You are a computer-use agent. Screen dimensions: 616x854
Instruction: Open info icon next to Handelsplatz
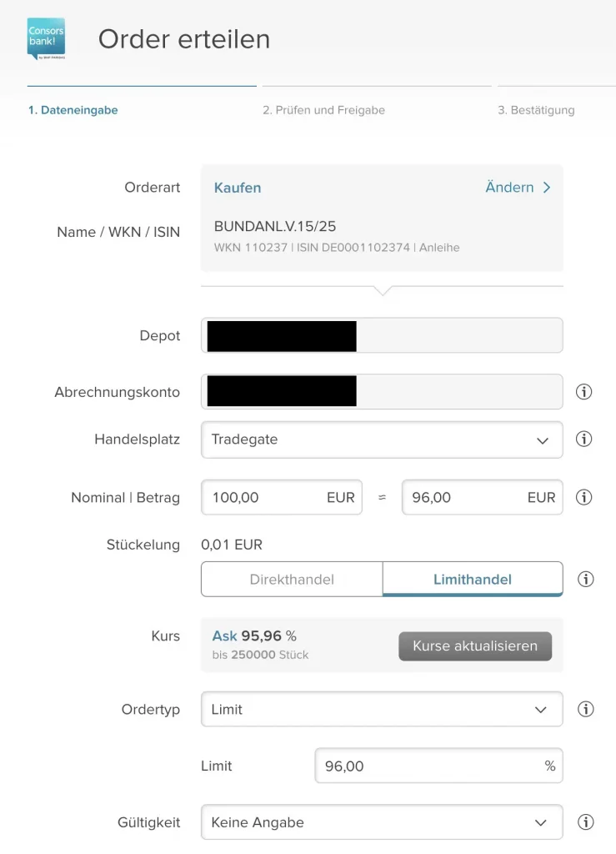tap(583, 439)
